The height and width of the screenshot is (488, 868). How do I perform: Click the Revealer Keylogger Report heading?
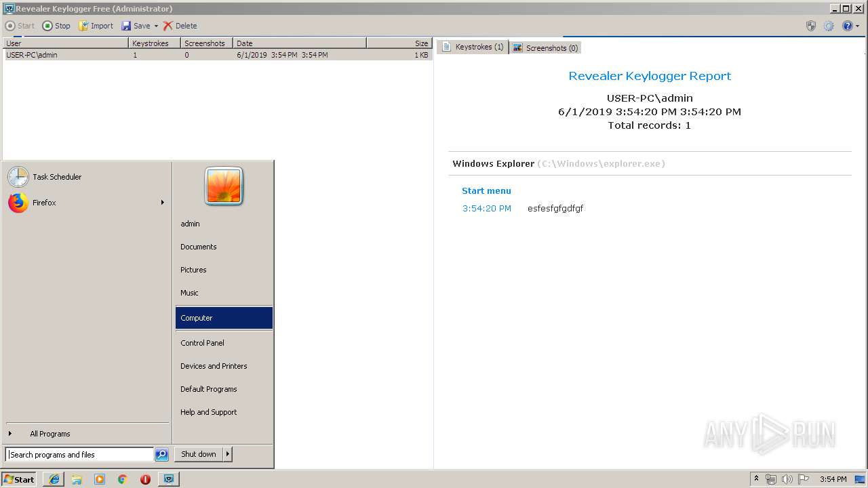click(x=650, y=76)
